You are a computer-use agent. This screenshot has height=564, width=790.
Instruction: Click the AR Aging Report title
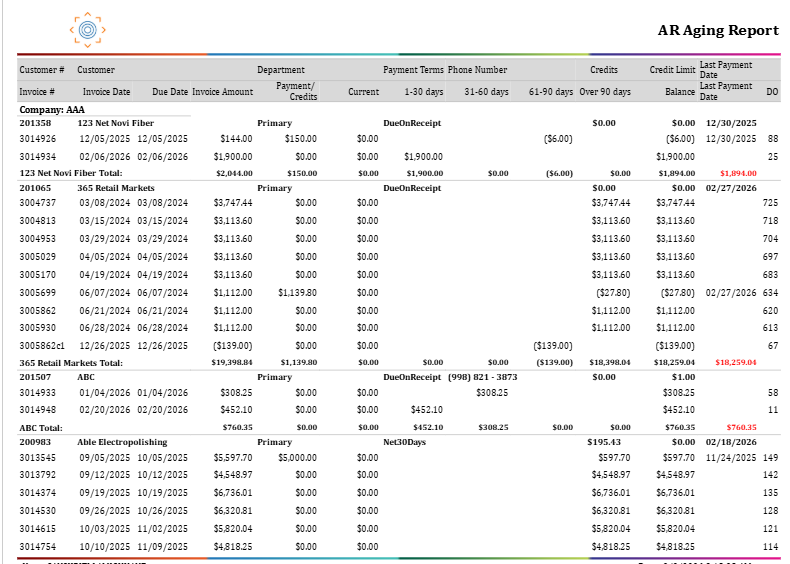pos(718,30)
